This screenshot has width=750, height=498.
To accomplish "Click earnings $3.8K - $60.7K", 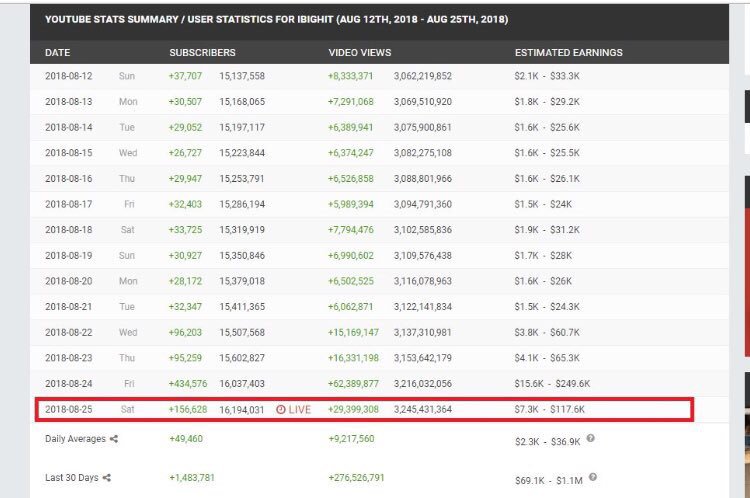I will click(x=547, y=332).
